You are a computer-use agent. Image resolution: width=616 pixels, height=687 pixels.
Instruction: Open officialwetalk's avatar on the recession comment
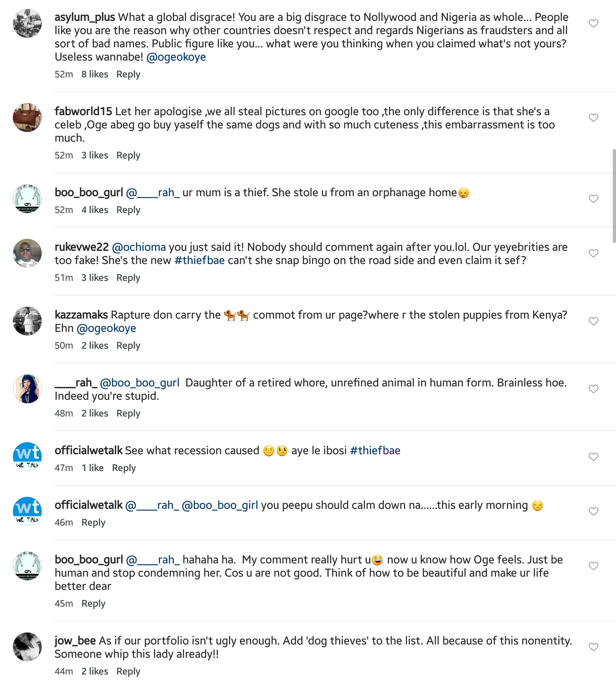(x=27, y=457)
